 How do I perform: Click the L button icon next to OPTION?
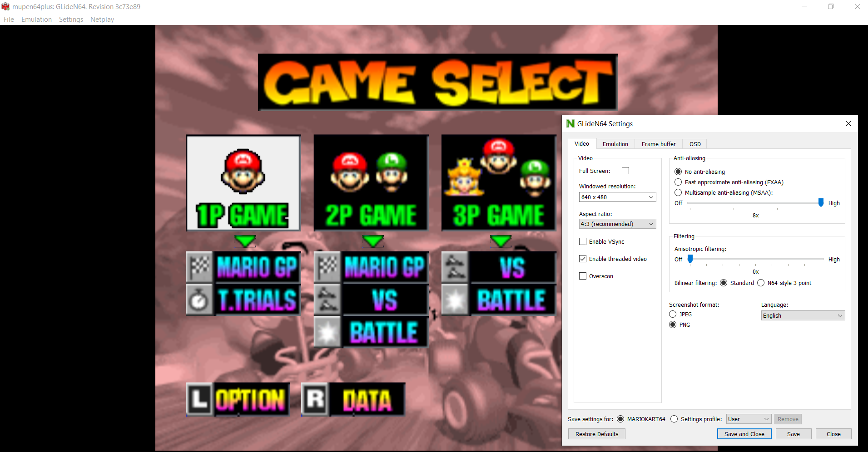tap(199, 399)
